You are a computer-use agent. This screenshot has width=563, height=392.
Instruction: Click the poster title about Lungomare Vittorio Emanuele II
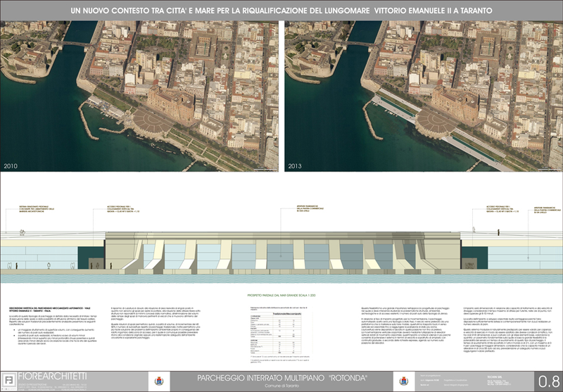pos(281,11)
